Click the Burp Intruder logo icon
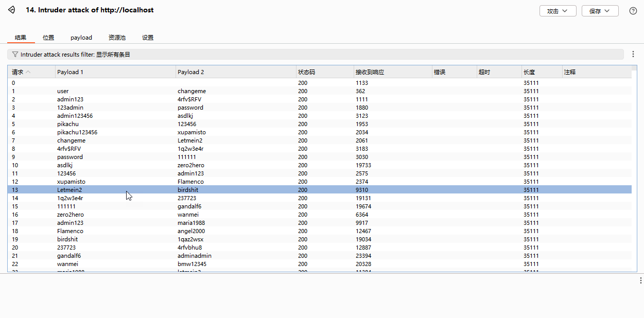This screenshot has height=318, width=644. click(12, 10)
